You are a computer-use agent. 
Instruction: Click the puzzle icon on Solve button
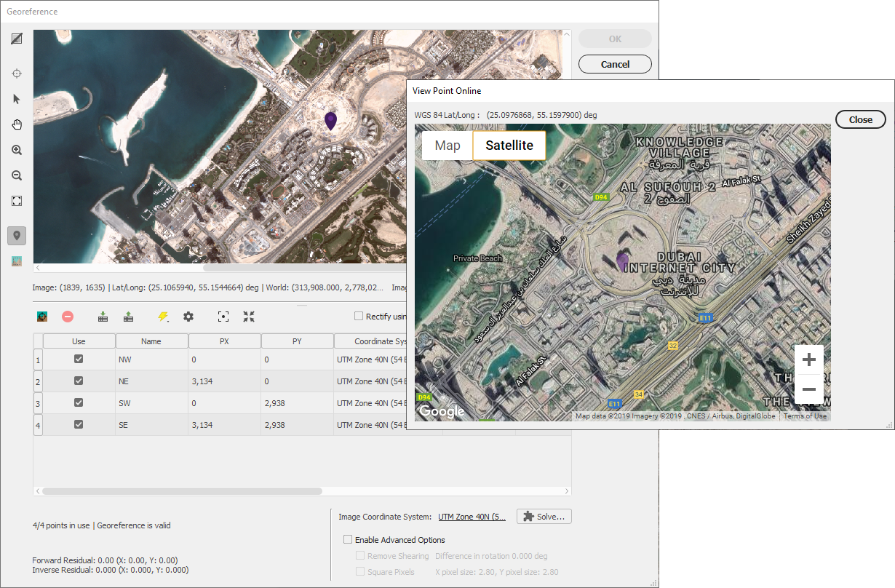click(x=529, y=517)
